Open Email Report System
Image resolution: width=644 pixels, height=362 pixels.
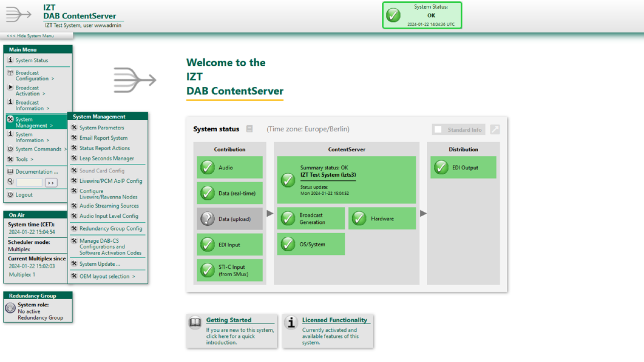[103, 138]
